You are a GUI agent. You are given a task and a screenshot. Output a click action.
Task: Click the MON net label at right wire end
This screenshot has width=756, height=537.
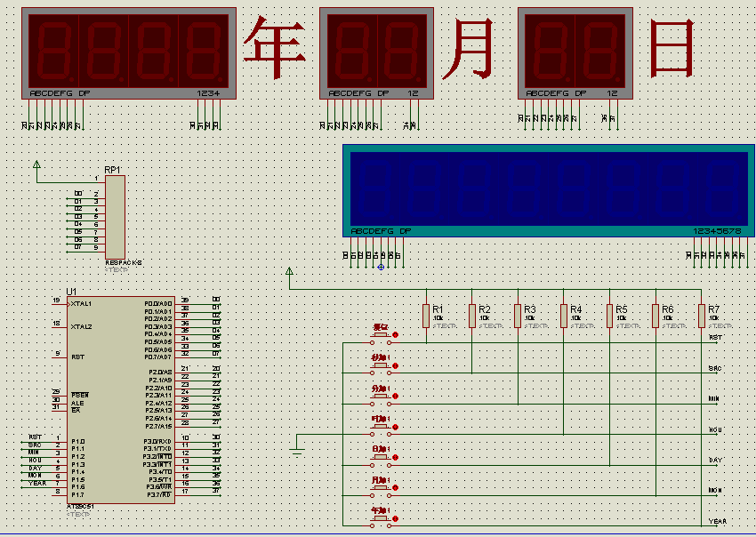pyautogui.click(x=715, y=490)
